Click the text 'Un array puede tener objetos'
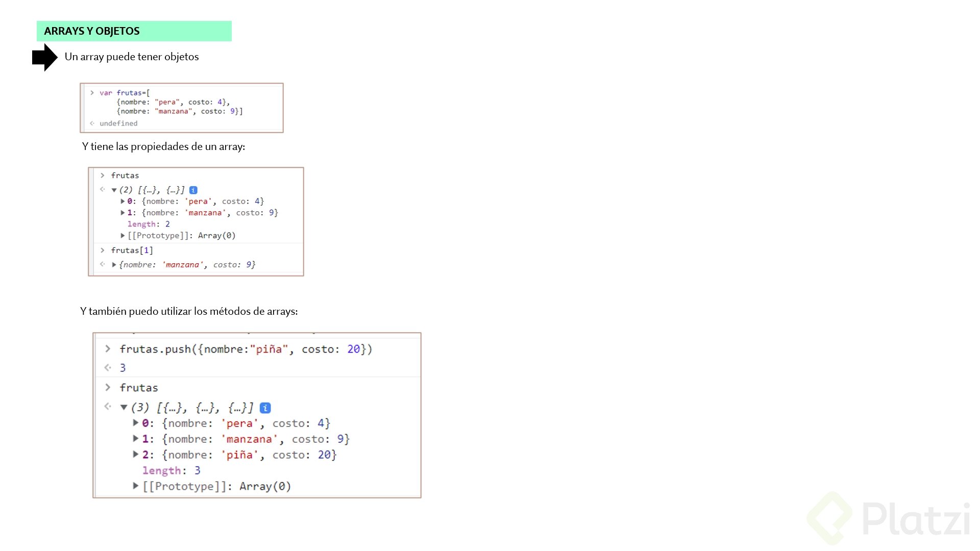The width and height of the screenshot is (980, 551). coord(132,57)
